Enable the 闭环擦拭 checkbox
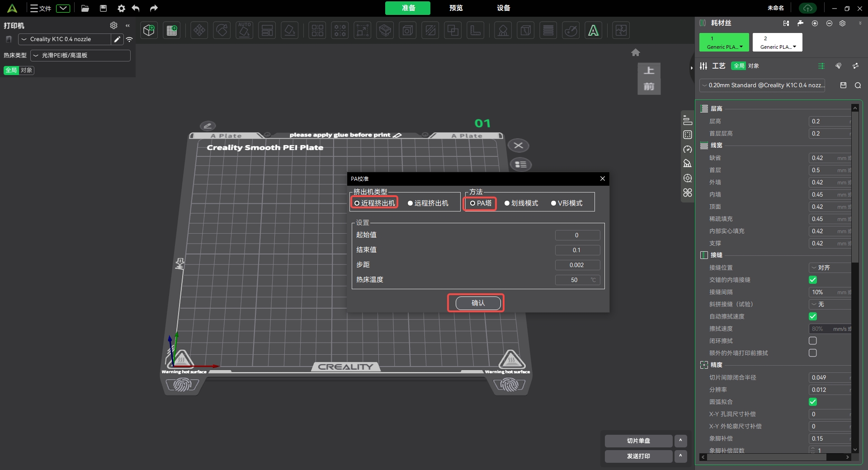 pos(812,341)
